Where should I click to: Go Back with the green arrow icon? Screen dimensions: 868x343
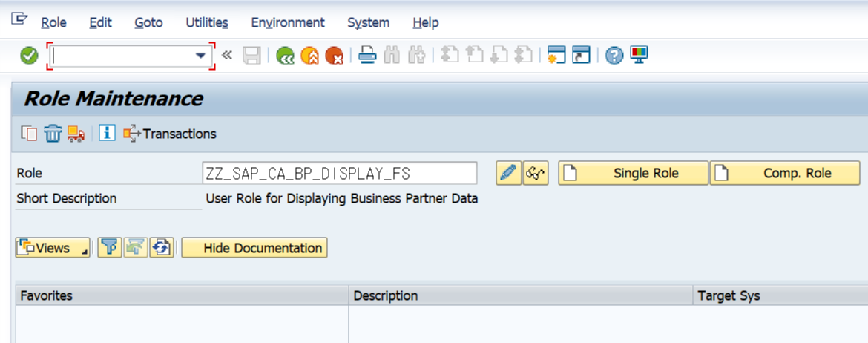tap(285, 56)
